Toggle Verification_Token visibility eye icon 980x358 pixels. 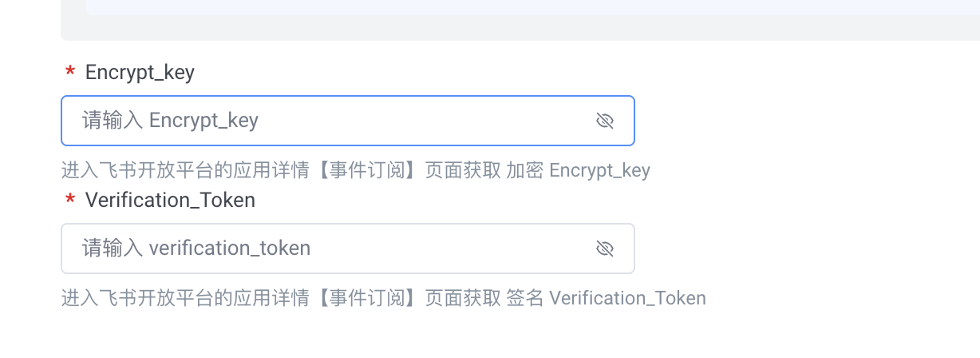pyautogui.click(x=605, y=249)
